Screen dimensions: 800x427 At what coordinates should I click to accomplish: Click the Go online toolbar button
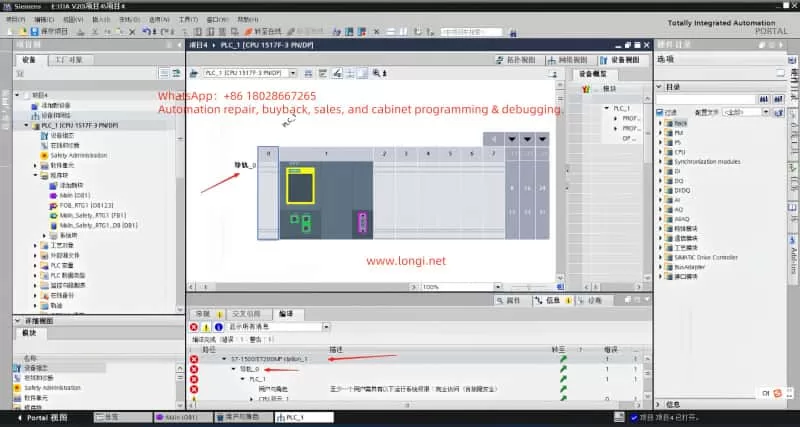[263, 32]
